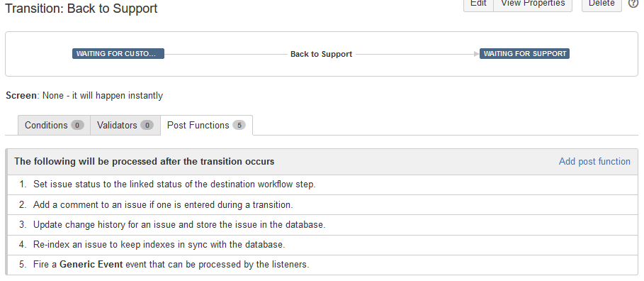Click the Edit transition button
644x281 pixels.
(x=478, y=4)
